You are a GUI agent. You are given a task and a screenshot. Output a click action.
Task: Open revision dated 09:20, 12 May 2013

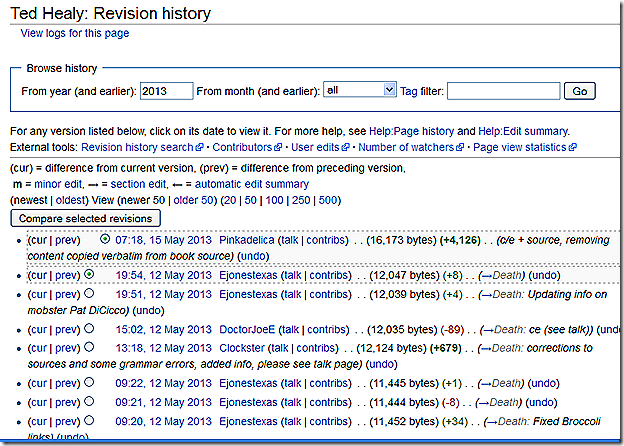pyautogui.click(x=164, y=421)
